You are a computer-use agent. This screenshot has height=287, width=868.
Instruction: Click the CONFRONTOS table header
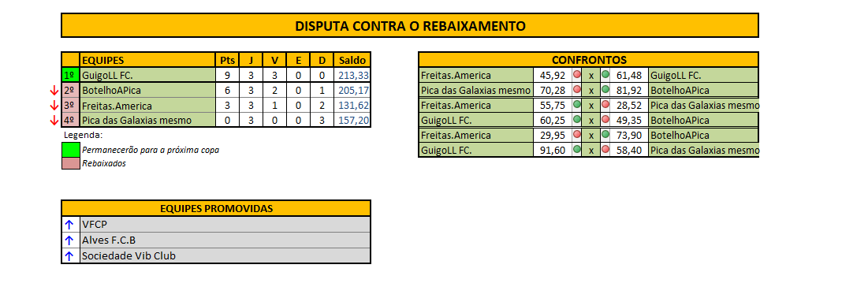tap(588, 60)
